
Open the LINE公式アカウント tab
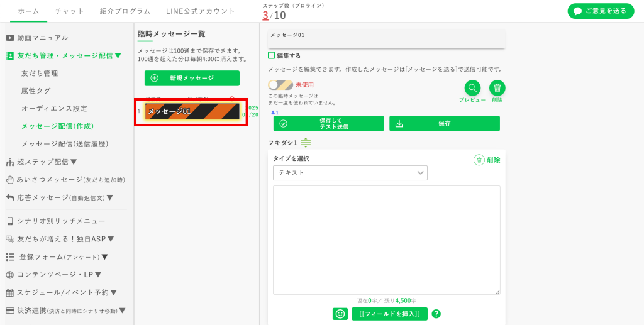pyautogui.click(x=201, y=11)
